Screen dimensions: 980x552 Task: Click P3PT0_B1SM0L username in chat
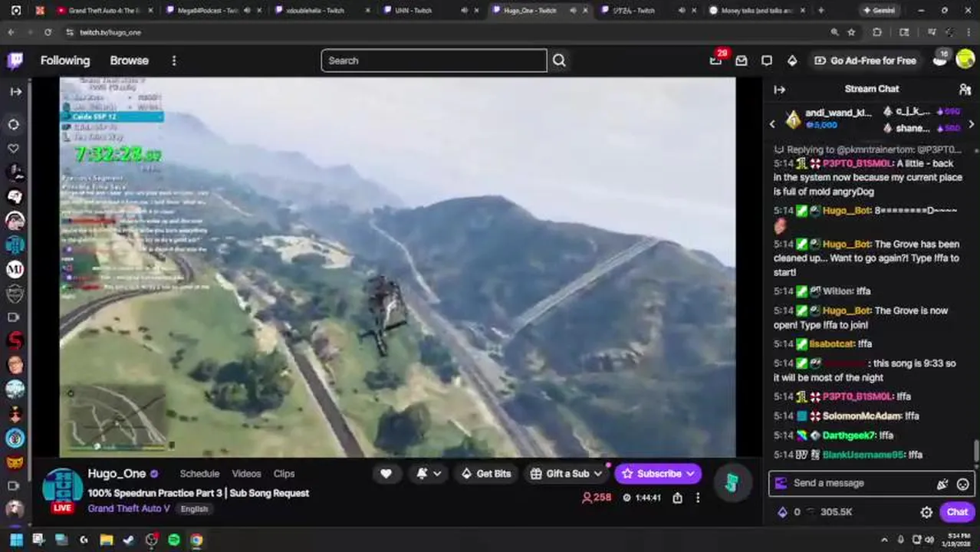coord(857,163)
